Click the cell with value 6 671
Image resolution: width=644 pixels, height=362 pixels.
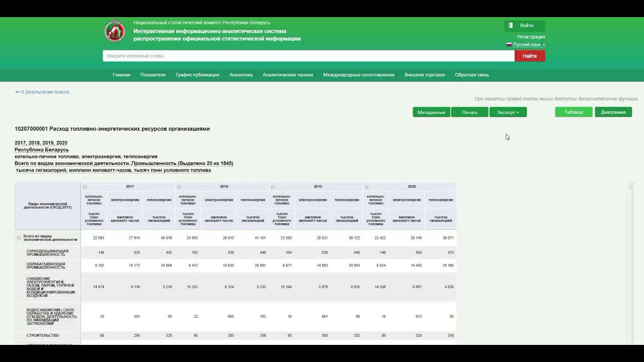(282, 265)
